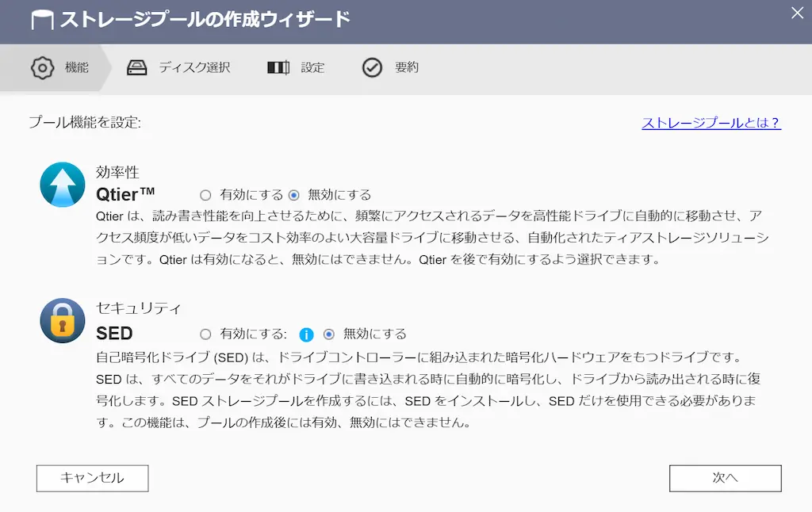Click the キャンセル button
Image resolution: width=812 pixels, height=512 pixels.
[92, 479]
